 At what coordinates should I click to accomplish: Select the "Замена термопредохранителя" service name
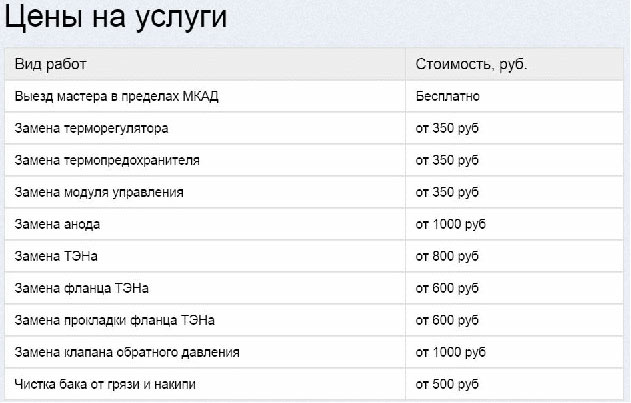[x=107, y=160]
